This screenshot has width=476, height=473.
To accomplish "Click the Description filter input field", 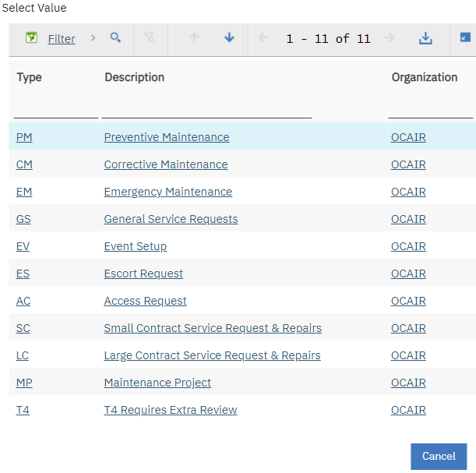I will coord(206,108).
